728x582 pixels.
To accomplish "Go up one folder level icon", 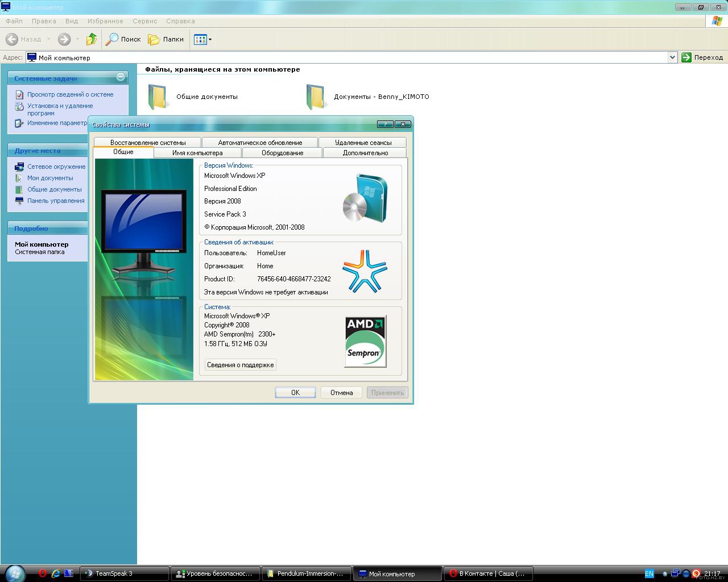I will pos(91,39).
